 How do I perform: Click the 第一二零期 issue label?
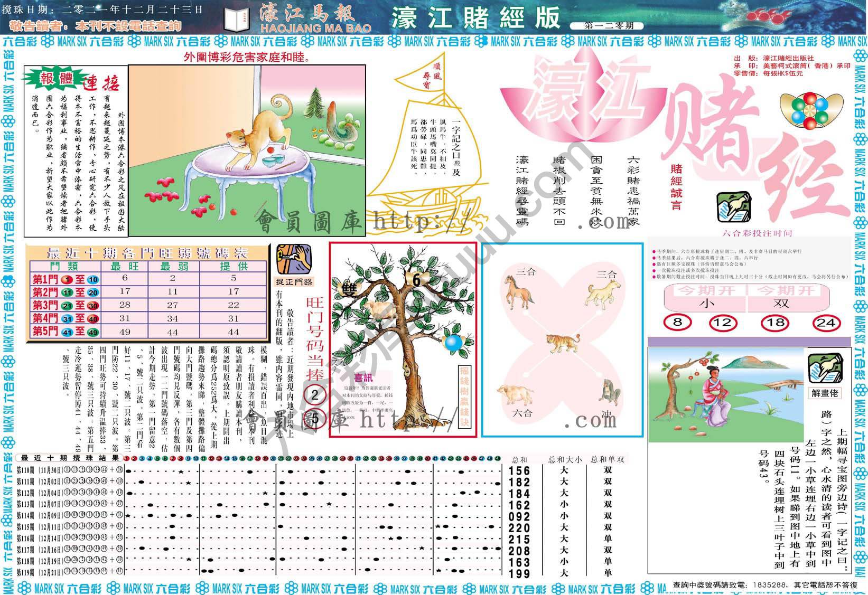[606, 25]
